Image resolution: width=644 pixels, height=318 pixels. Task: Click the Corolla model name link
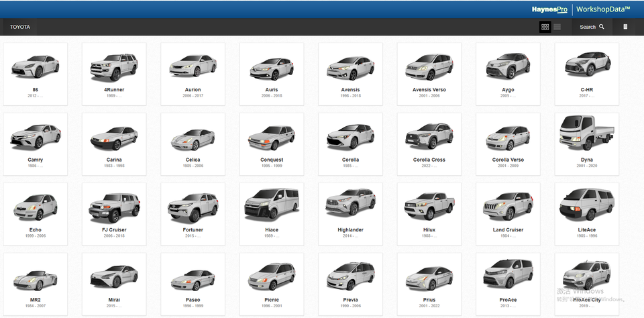(350, 160)
